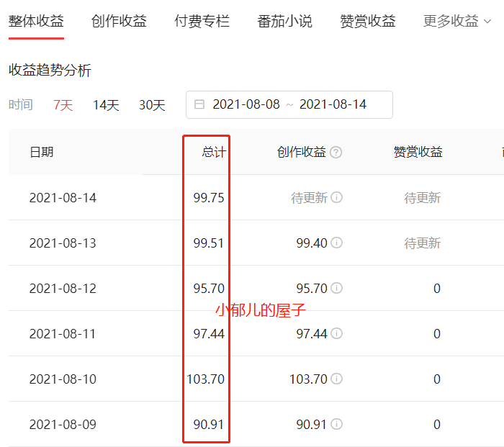Image resolution: width=504 pixels, height=447 pixels.
Task: Click info icon next to 90.91 创作收益
Action: coord(336,424)
